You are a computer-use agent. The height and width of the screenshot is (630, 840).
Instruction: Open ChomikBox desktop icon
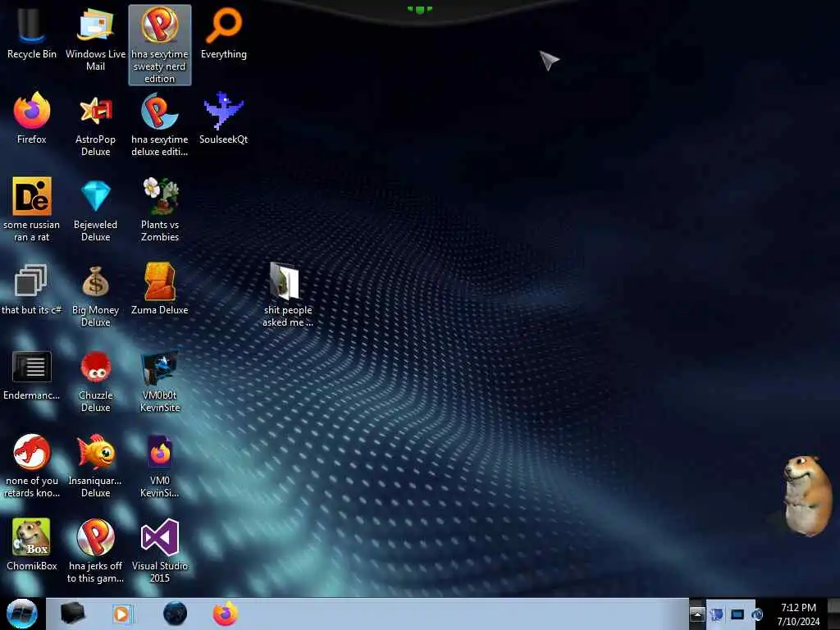coord(32,545)
